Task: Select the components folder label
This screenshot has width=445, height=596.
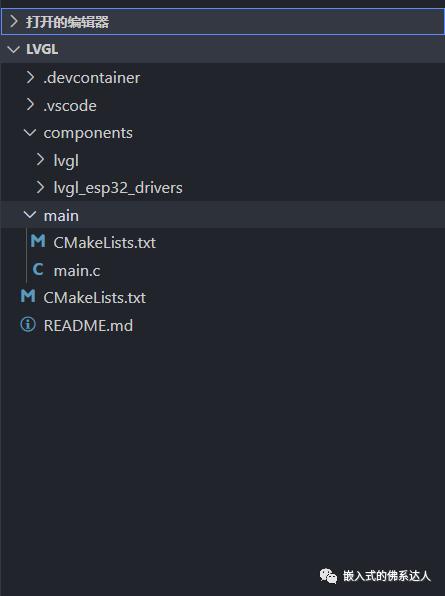Action: click(x=88, y=134)
